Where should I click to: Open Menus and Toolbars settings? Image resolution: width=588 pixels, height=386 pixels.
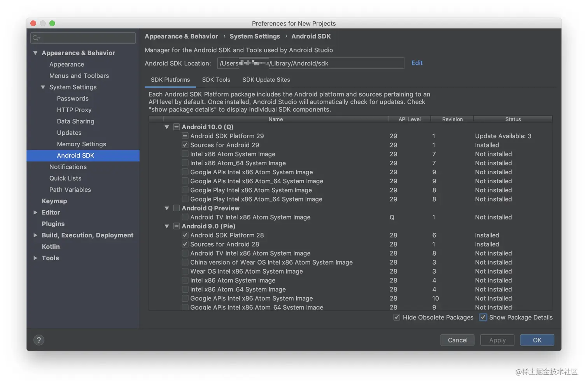click(79, 75)
